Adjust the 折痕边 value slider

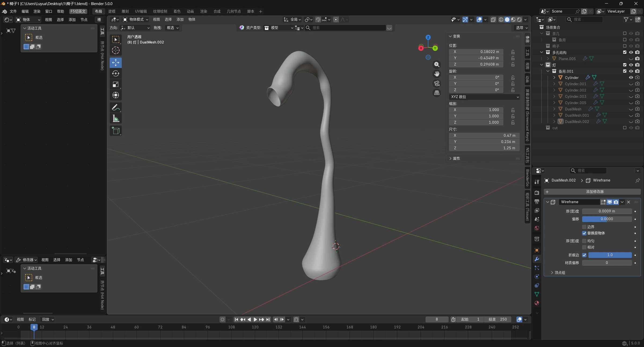(x=610, y=255)
